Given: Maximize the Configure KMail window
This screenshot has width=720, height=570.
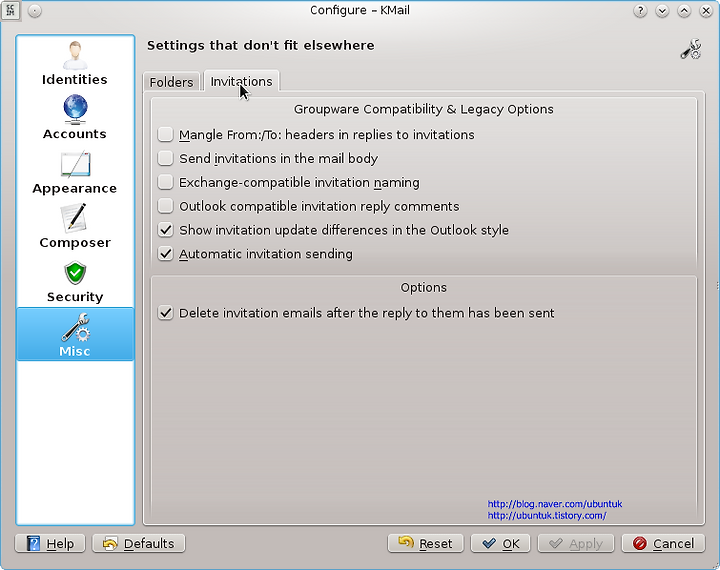Looking at the screenshot, I should coord(684,11).
